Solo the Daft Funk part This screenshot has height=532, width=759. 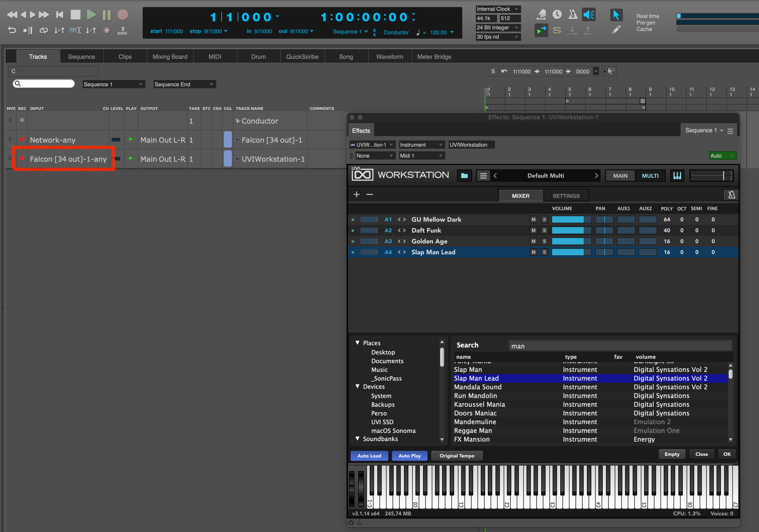click(544, 230)
